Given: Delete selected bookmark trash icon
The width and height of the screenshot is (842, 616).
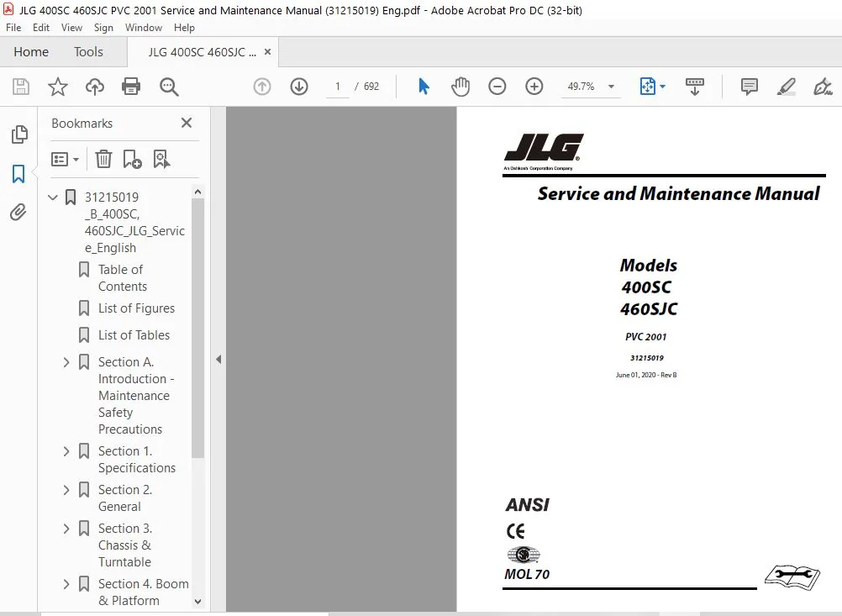Looking at the screenshot, I should click(103, 159).
